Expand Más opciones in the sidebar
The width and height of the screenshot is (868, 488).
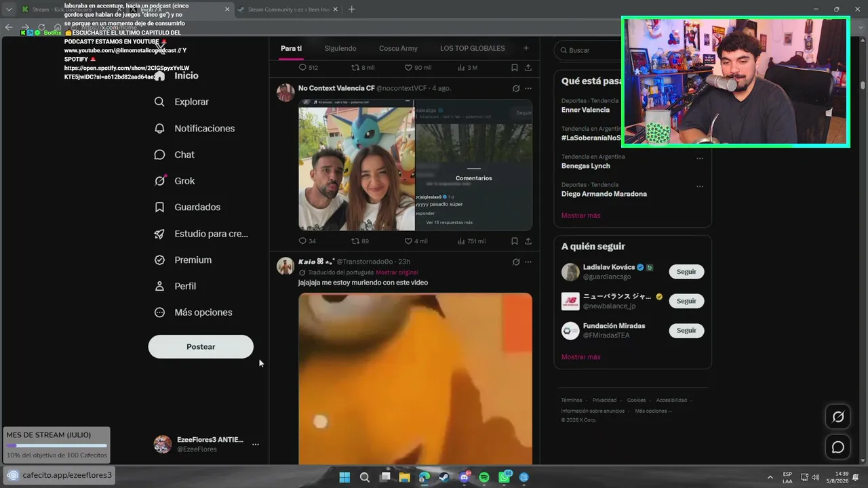[193, 312]
